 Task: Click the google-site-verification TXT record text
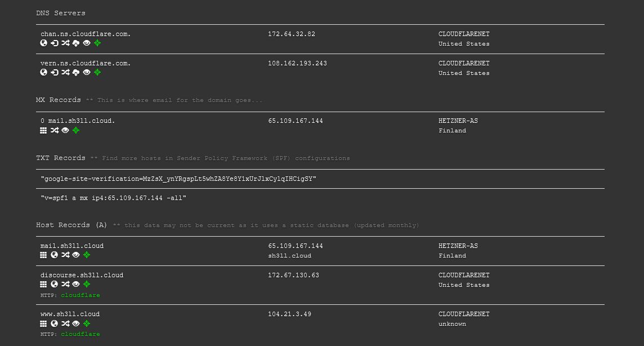pos(178,179)
